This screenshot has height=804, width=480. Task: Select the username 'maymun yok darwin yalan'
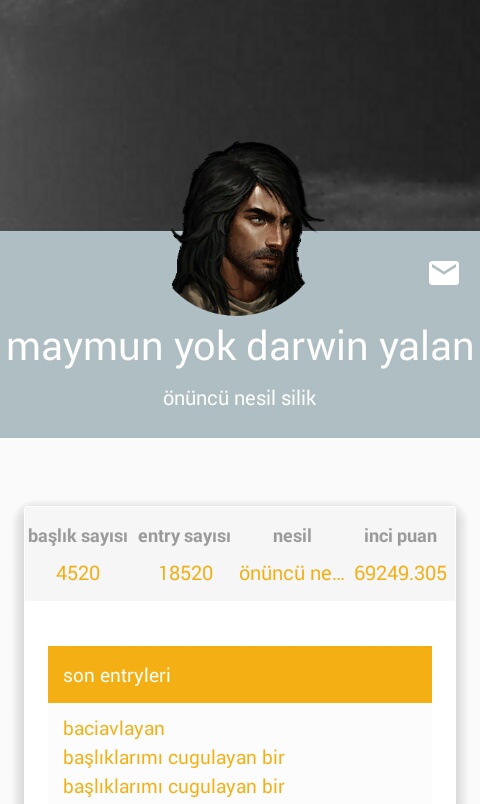[x=240, y=347]
